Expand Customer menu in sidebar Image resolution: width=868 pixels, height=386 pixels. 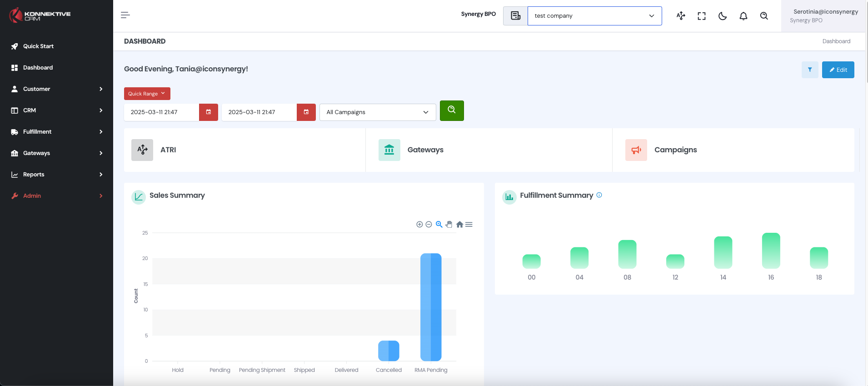56,89
